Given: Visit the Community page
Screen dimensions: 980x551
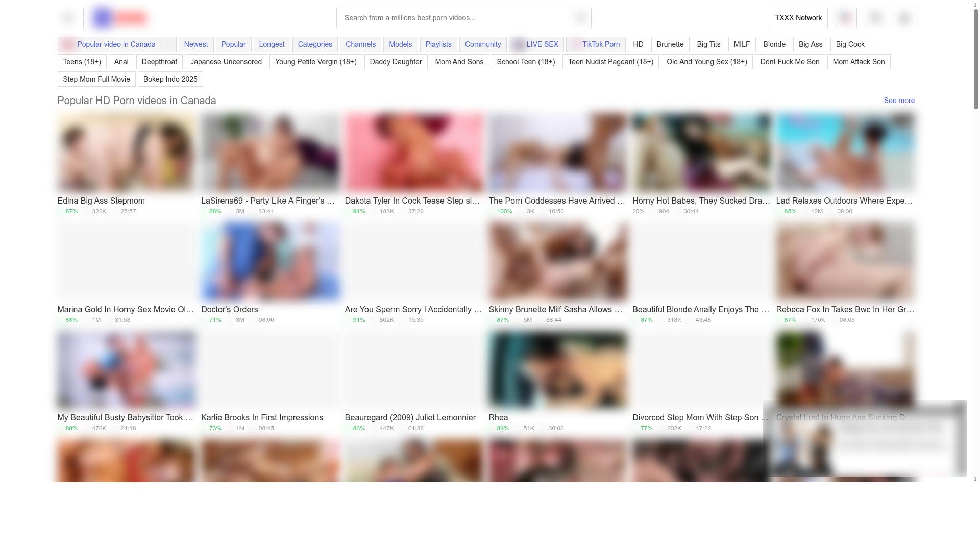Looking at the screenshot, I should click(482, 44).
